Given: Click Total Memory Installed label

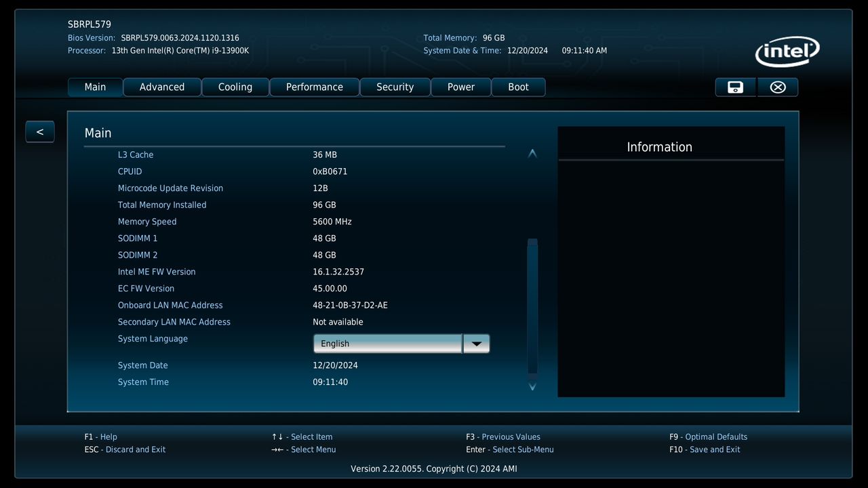Looking at the screenshot, I should [x=162, y=205].
